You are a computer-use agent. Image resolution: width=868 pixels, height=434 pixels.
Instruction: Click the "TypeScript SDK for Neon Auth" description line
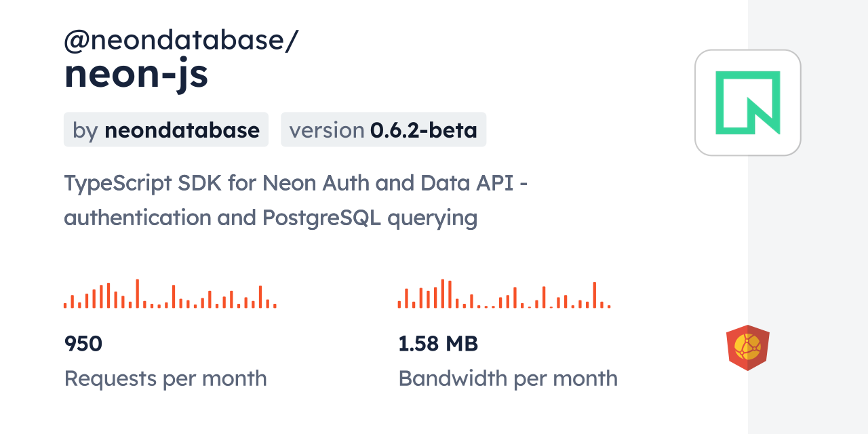[296, 183]
